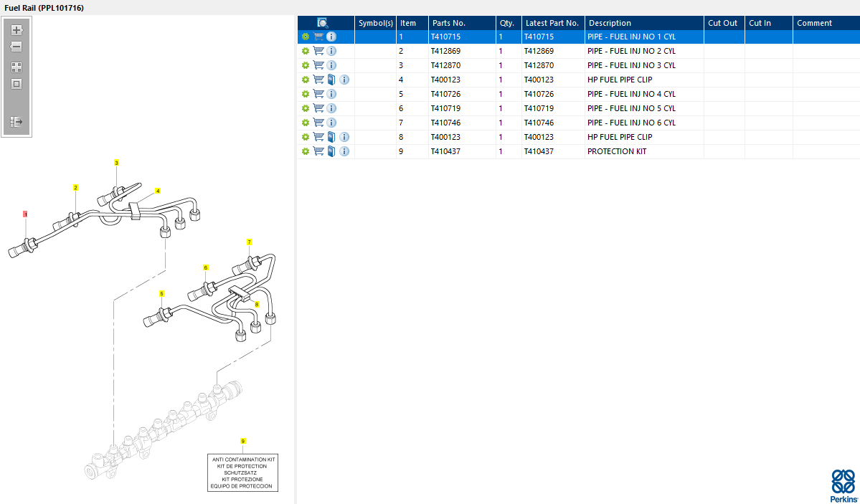Viewport: 860px width, 504px height.
Task: Sort by the Item column header
Action: pos(412,23)
